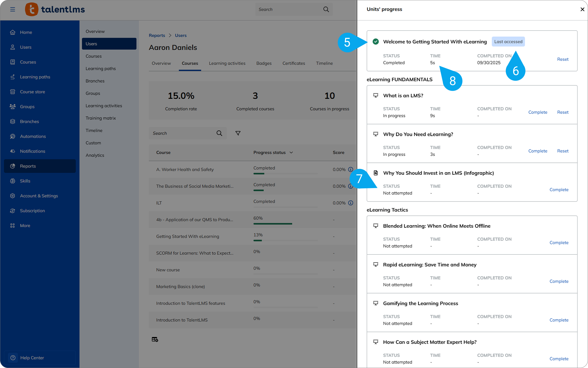
Task: Complete the Blended Learning unit
Action: click(x=559, y=243)
